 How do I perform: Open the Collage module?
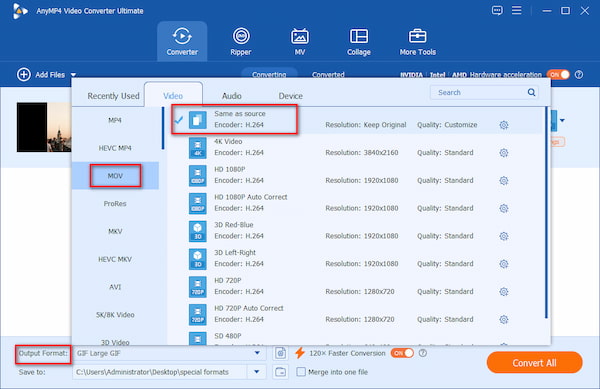359,41
